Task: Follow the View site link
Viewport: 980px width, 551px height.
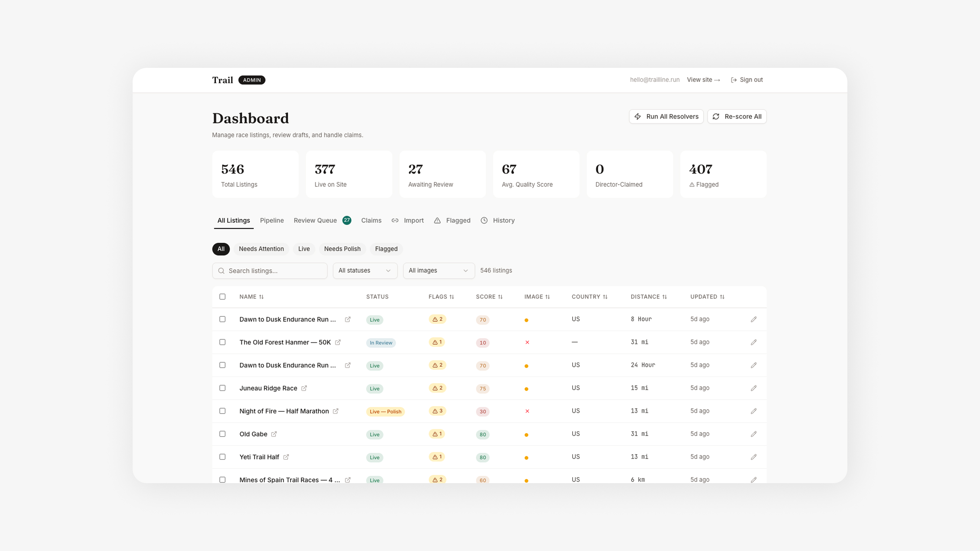Action: (703, 80)
